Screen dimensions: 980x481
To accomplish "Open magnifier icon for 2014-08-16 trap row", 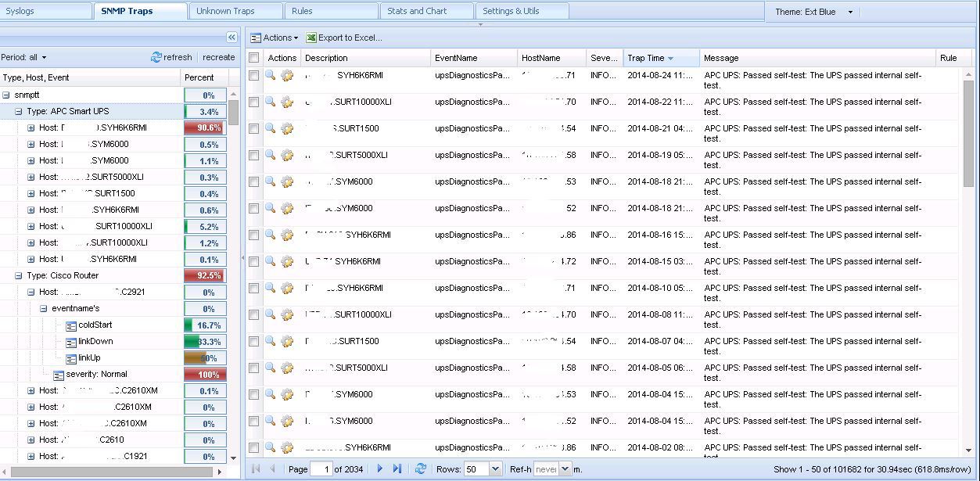I will pyautogui.click(x=270, y=235).
